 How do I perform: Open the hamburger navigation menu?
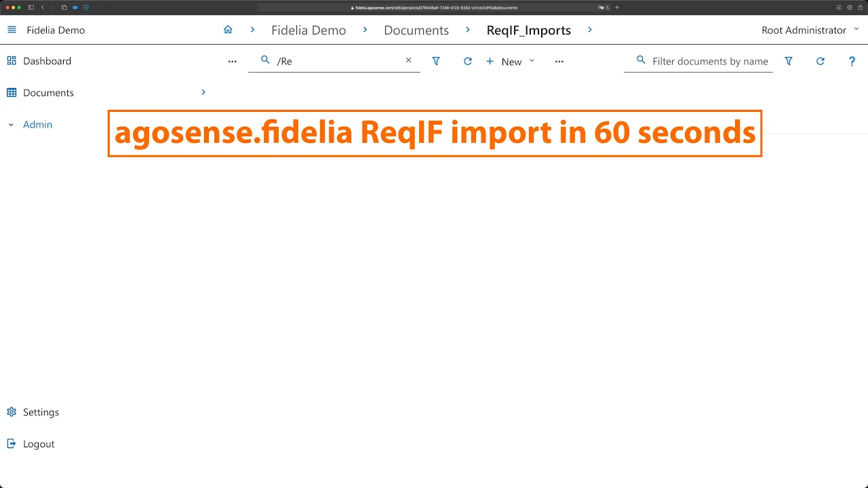pyautogui.click(x=12, y=30)
